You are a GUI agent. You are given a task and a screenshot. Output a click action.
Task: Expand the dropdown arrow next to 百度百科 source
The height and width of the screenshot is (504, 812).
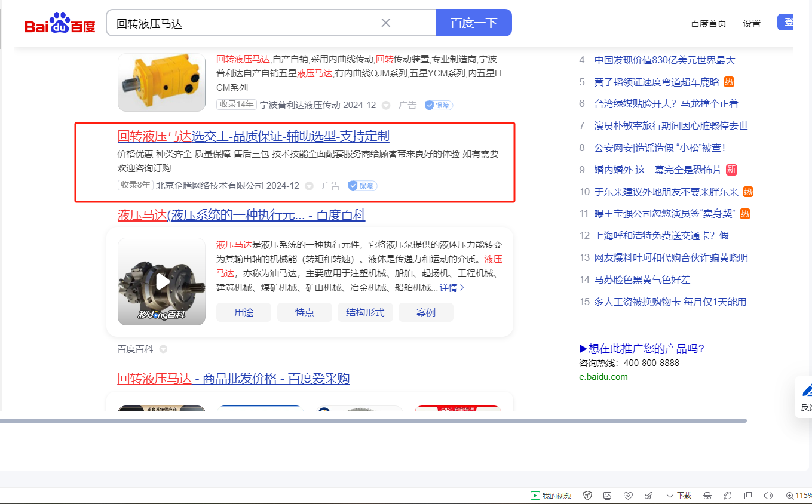[x=163, y=349]
